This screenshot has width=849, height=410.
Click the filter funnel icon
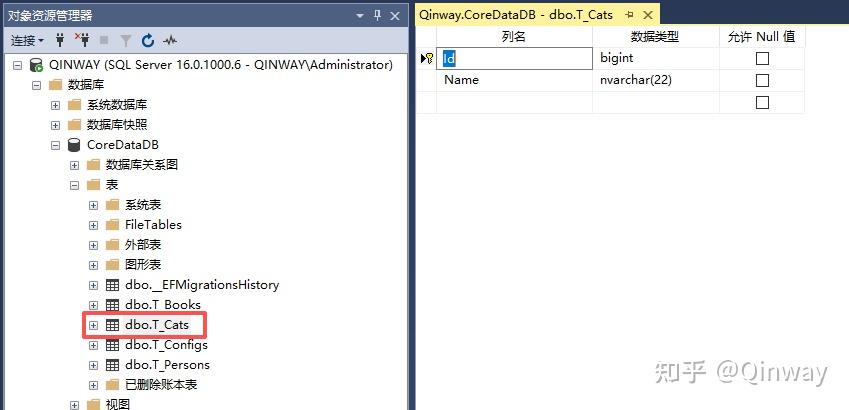[126, 40]
